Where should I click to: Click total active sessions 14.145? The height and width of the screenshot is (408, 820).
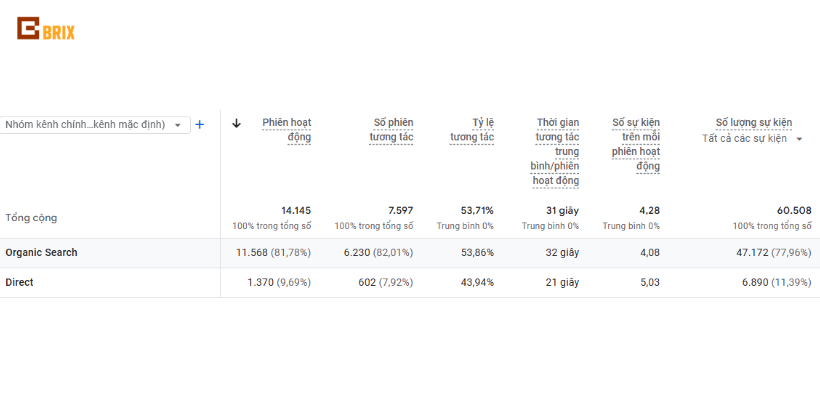click(x=296, y=211)
